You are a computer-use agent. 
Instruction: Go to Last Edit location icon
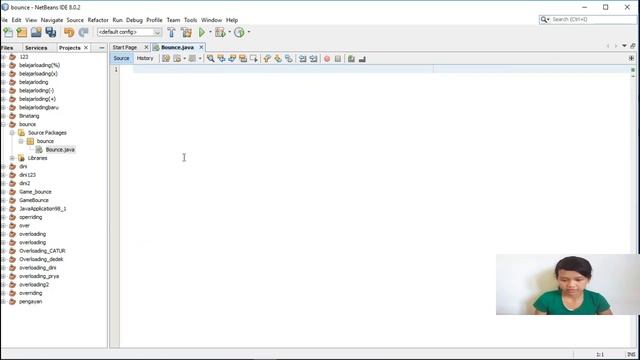point(166,59)
